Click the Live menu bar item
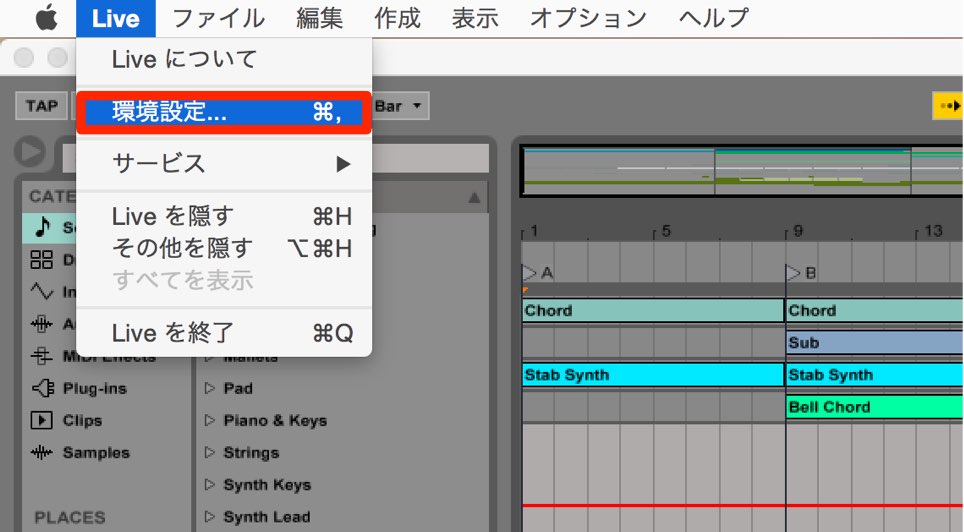This screenshot has width=964, height=532. (116, 18)
